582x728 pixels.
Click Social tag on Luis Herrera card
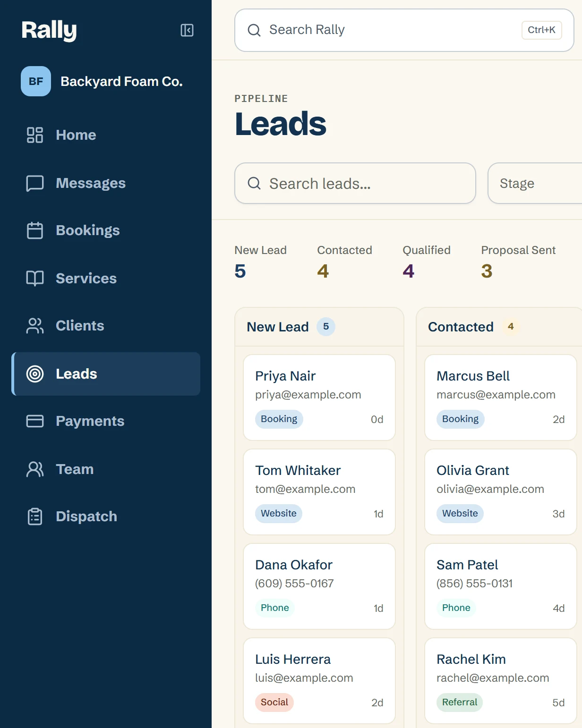click(x=274, y=703)
